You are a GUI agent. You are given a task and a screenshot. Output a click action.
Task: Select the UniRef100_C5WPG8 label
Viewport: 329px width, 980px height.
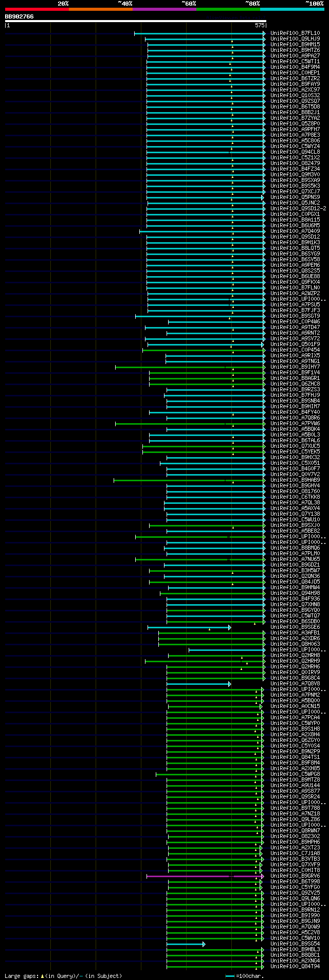(x=295, y=774)
